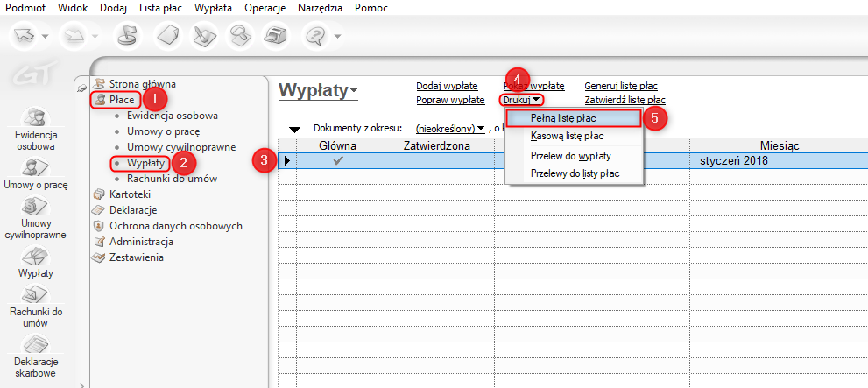The height and width of the screenshot is (388, 868).
Task: Click the Kartoteki module icon
Action: point(99,194)
